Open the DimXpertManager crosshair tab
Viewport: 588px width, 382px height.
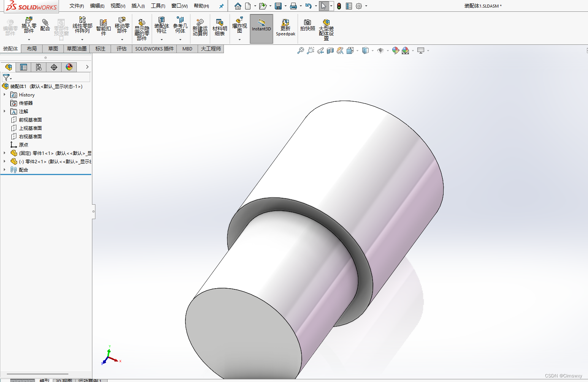click(54, 67)
